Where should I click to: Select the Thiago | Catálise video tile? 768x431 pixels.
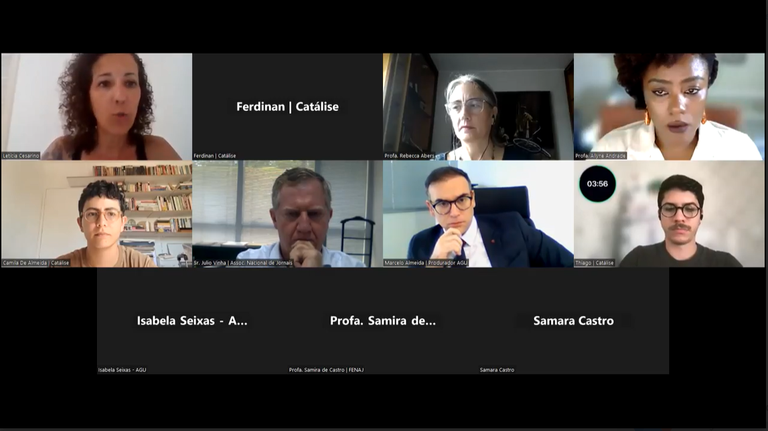(669, 214)
